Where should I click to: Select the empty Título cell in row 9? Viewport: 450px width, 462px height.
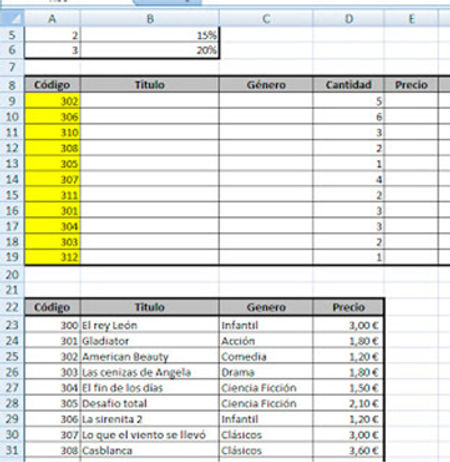150,101
